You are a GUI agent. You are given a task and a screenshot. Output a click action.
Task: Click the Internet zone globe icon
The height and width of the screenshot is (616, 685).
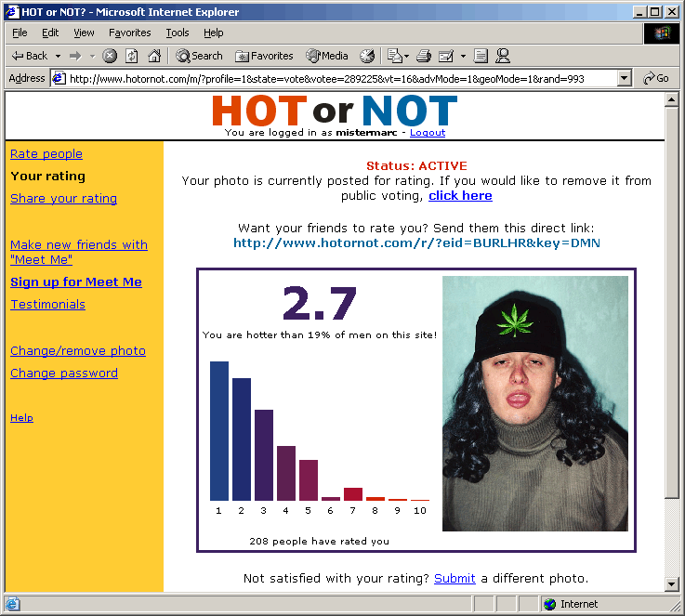coord(549,604)
